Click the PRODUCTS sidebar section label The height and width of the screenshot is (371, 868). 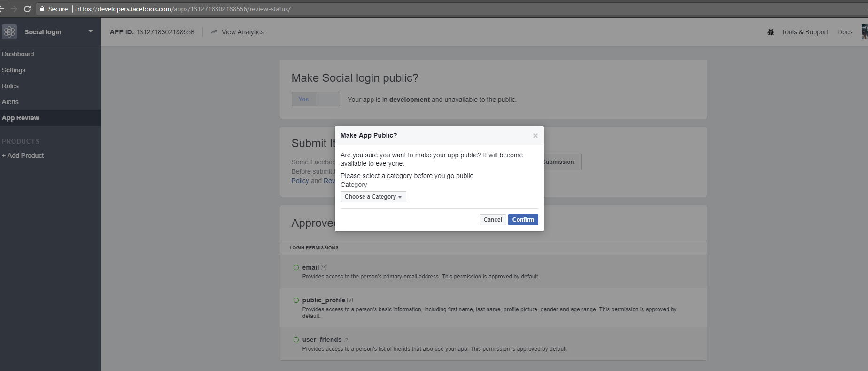pos(21,141)
